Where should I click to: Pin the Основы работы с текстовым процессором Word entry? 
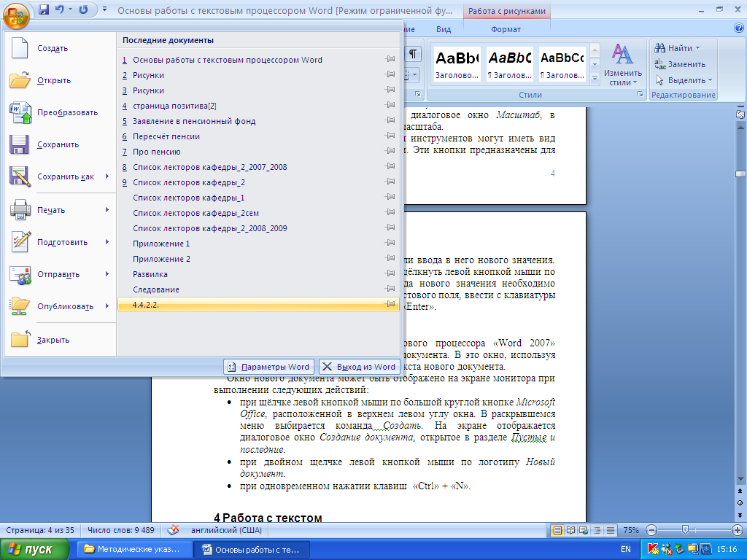click(390, 59)
